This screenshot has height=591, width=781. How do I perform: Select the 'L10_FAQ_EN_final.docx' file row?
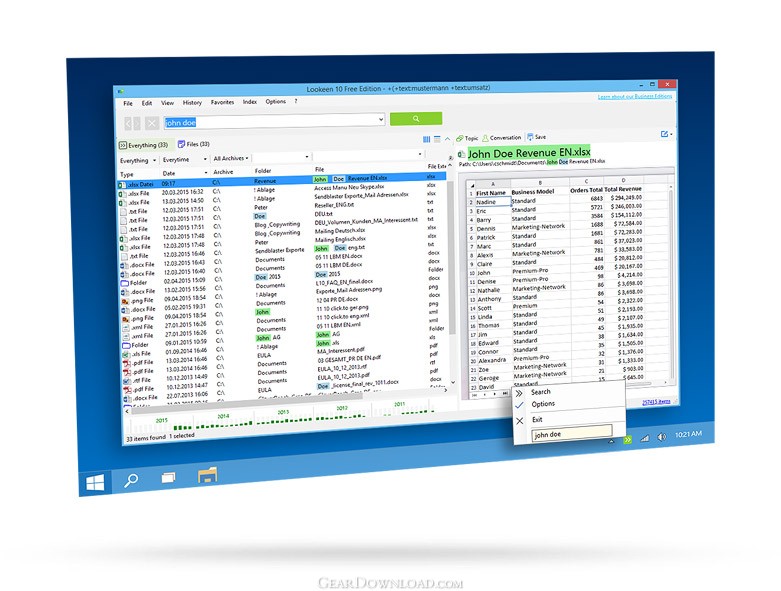coord(344,282)
